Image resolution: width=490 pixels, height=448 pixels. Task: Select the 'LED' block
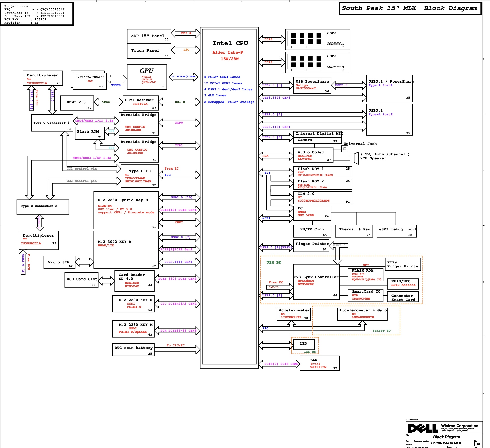304,344
